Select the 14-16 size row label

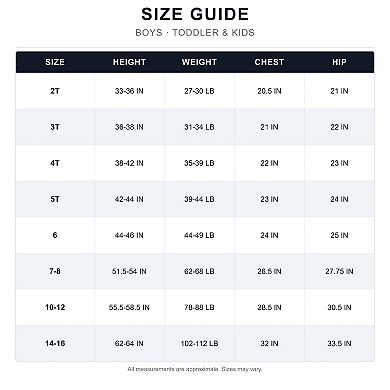pos(55,343)
